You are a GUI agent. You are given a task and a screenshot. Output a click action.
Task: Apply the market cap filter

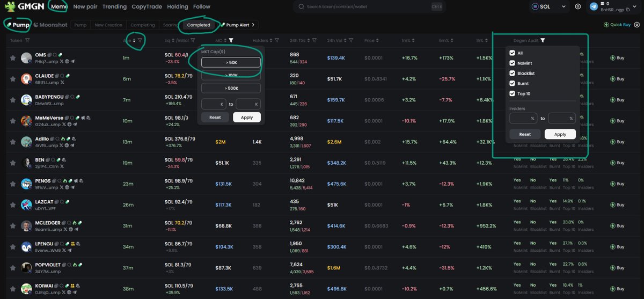247,117
